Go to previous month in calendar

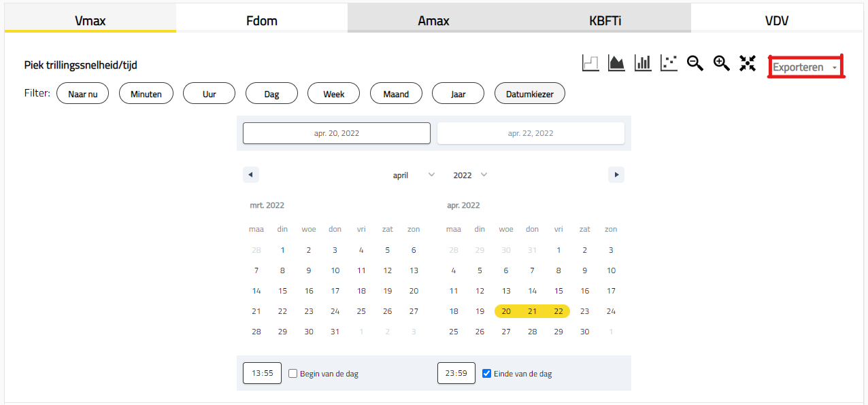pos(250,175)
